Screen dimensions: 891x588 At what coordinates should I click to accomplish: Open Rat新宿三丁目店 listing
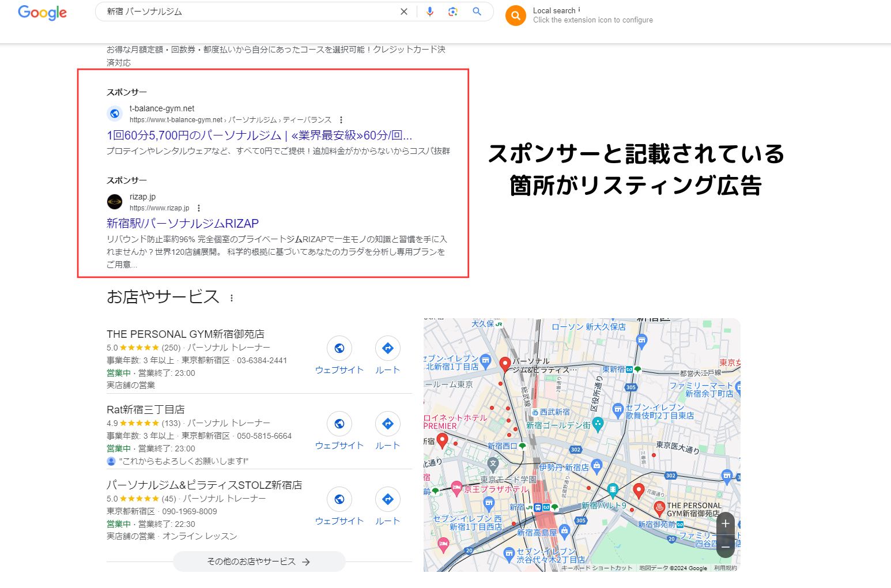[x=146, y=410]
